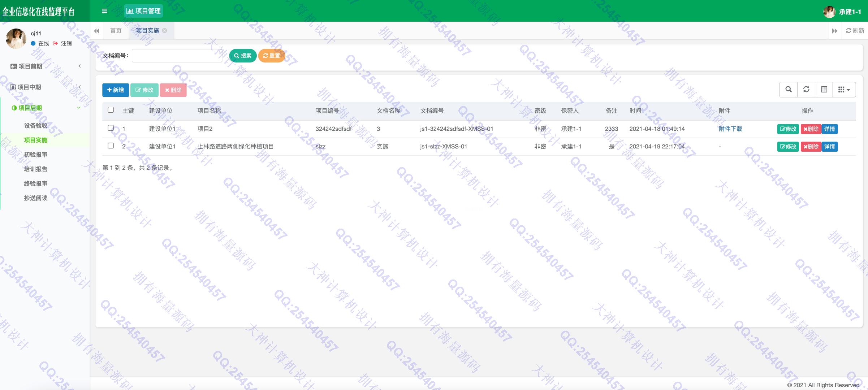The width and height of the screenshot is (868, 390).
Task: Check the checkbox for row 1 项目2
Action: click(x=111, y=128)
